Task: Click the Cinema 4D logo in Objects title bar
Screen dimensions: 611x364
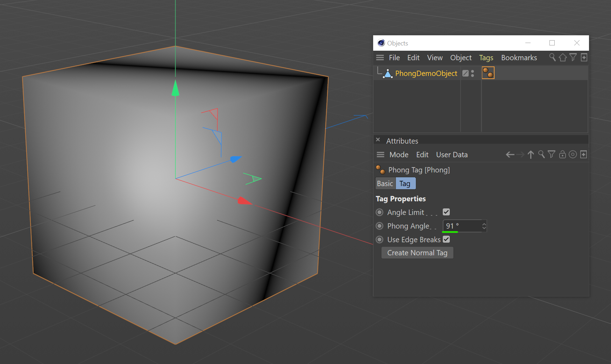Action: (381, 43)
